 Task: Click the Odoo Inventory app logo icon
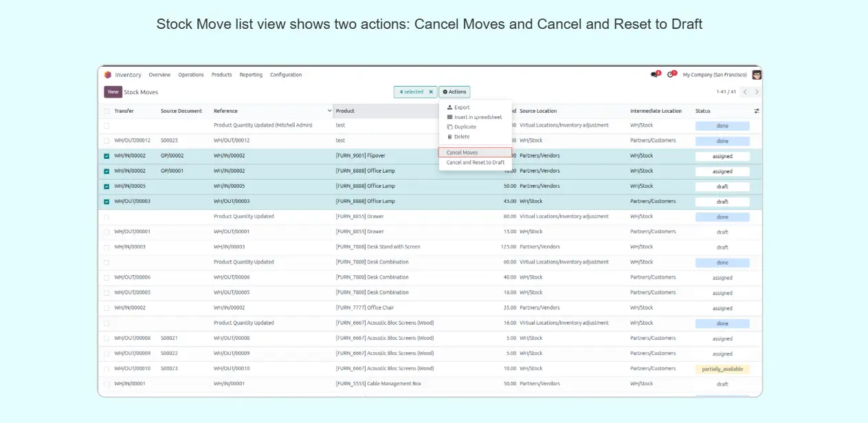(x=108, y=75)
